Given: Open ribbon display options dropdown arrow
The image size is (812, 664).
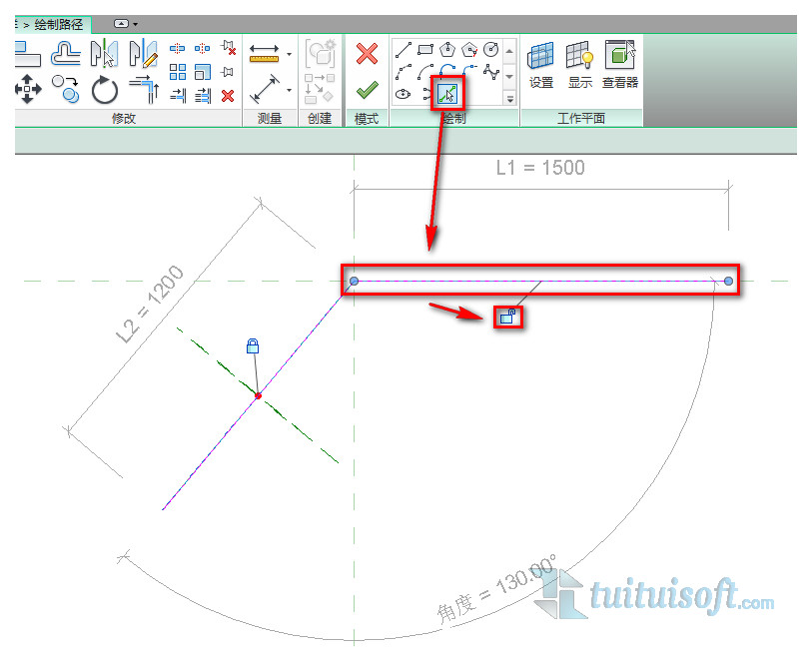Looking at the screenshot, I should 135,24.
